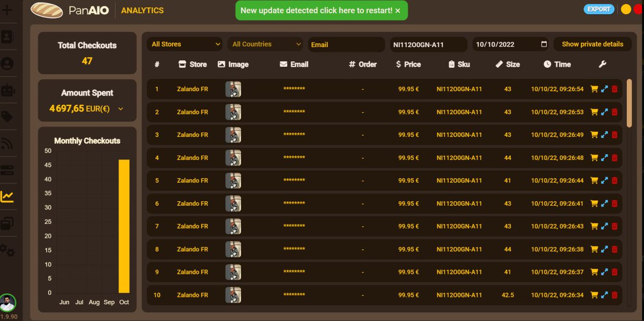Click Show private details button

pos(592,44)
